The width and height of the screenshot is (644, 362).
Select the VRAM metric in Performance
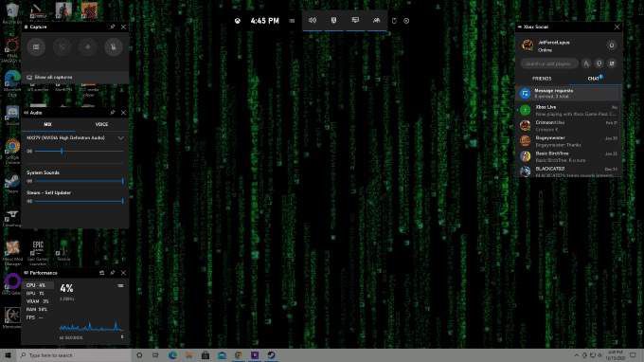point(38,301)
